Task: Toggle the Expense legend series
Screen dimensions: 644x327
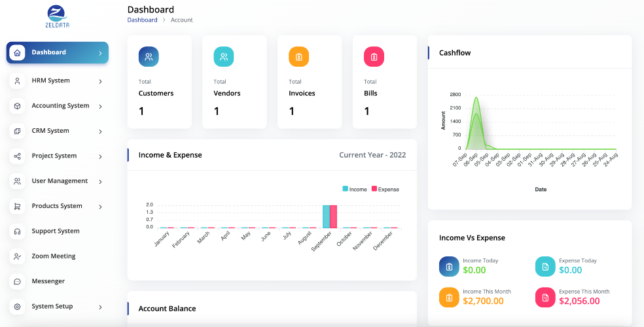Action: tap(385, 189)
